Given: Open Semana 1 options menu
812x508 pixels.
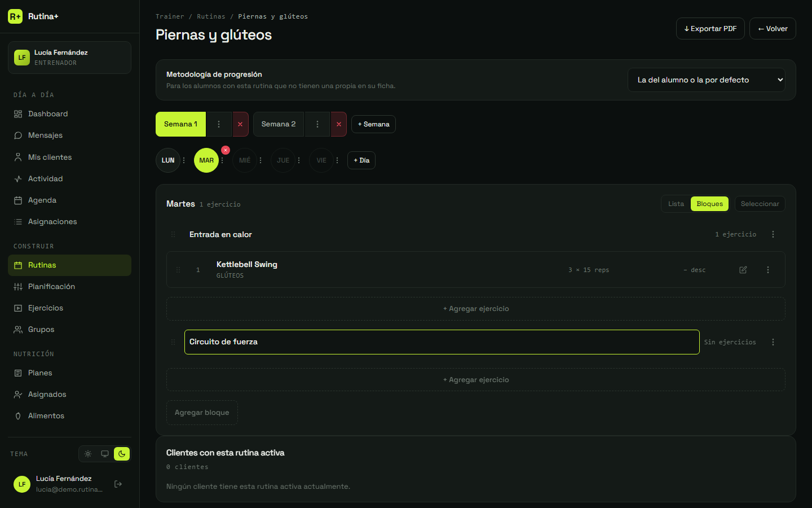Looking at the screenshot, I should (219, 124).
